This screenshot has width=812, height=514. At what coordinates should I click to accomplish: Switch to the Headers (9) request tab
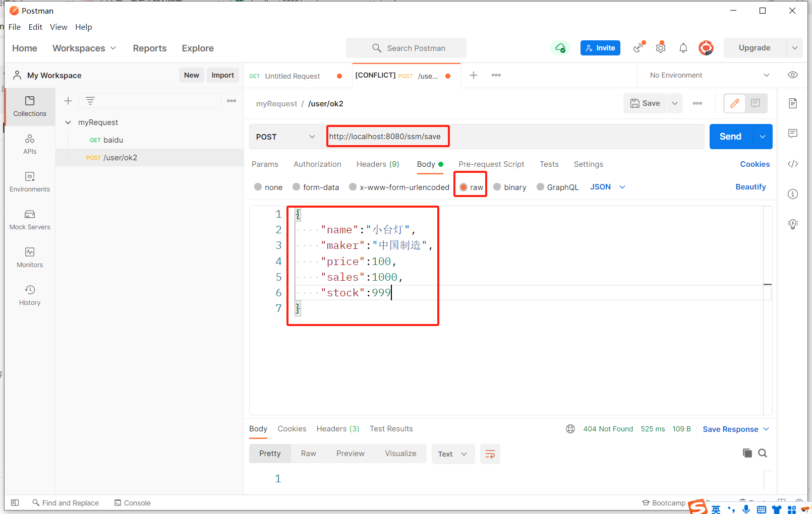[378, 164]
